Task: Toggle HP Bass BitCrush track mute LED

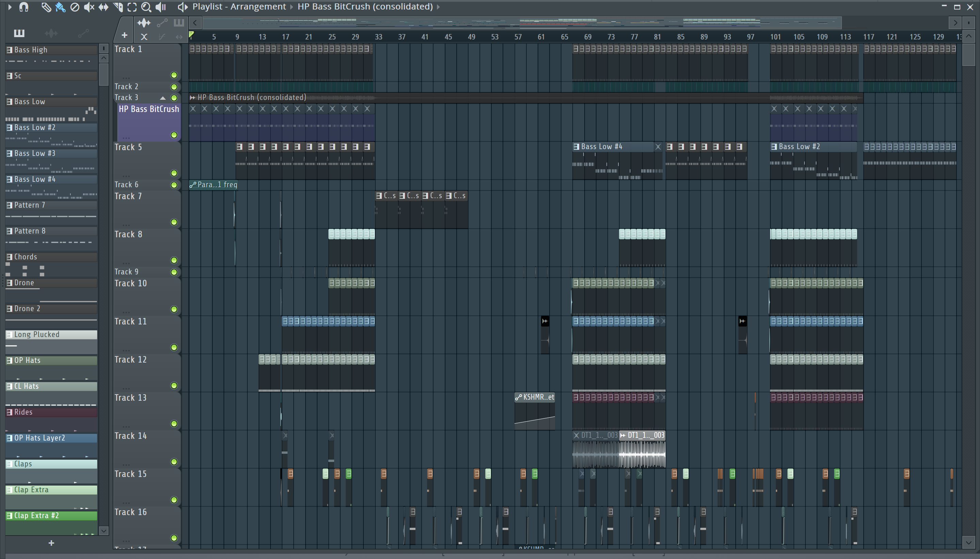Action: [x=174, y=135]
